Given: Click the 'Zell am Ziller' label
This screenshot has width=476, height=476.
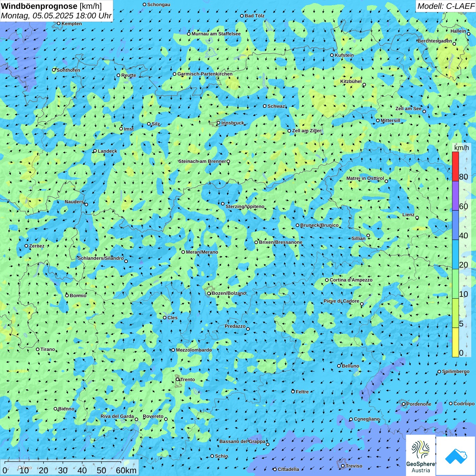Looking at the screenshot, I should tap(306, 131).
